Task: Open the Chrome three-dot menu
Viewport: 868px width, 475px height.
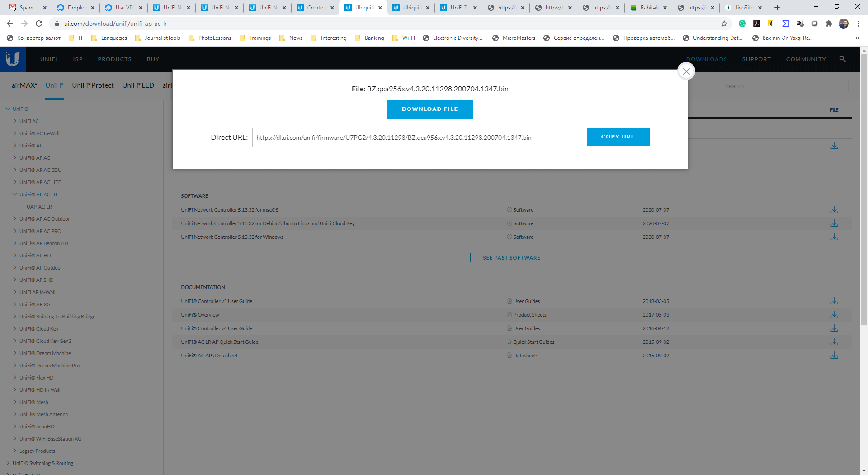Action: [858, 24]
